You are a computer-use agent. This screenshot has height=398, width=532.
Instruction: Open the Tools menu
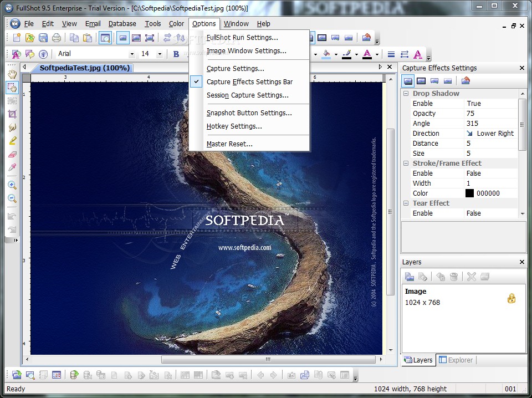click(x=153, y=24)
